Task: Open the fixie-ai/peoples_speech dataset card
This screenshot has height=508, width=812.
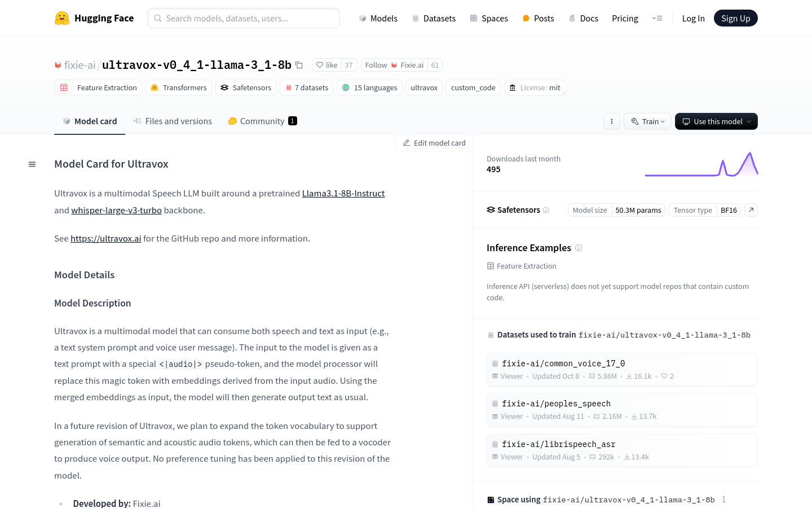Action: tap(622, 410)
